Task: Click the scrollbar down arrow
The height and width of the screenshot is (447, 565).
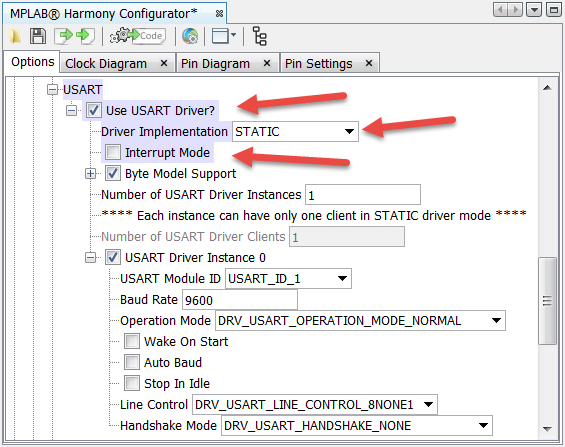Action: (x=547, y=429)
